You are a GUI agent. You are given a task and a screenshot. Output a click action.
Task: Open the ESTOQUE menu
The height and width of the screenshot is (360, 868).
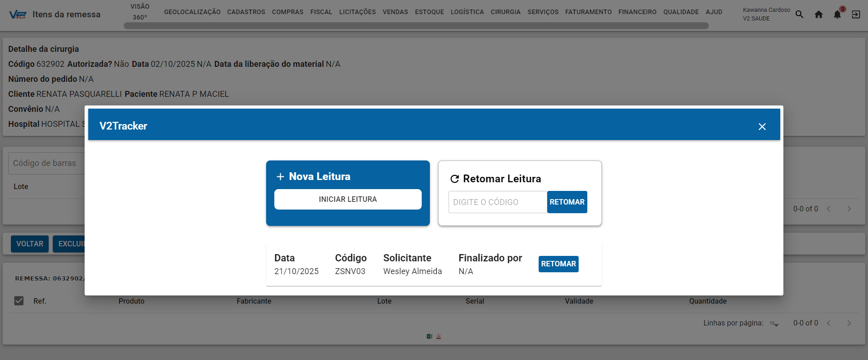(429, 12)
